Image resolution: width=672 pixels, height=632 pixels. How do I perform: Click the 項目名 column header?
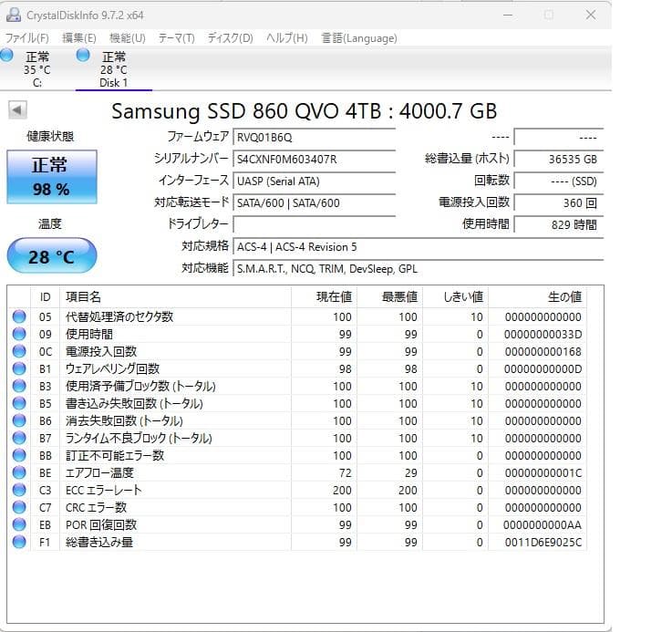[x=175, y=297]
